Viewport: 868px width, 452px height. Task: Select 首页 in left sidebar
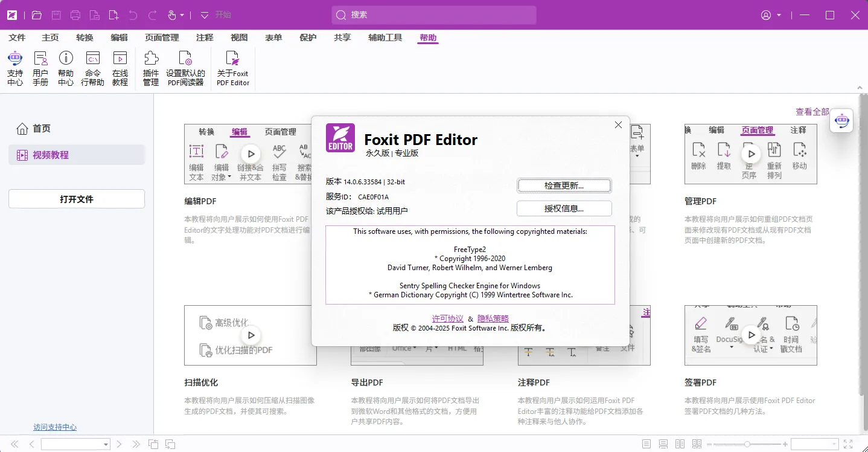(77, 129)
